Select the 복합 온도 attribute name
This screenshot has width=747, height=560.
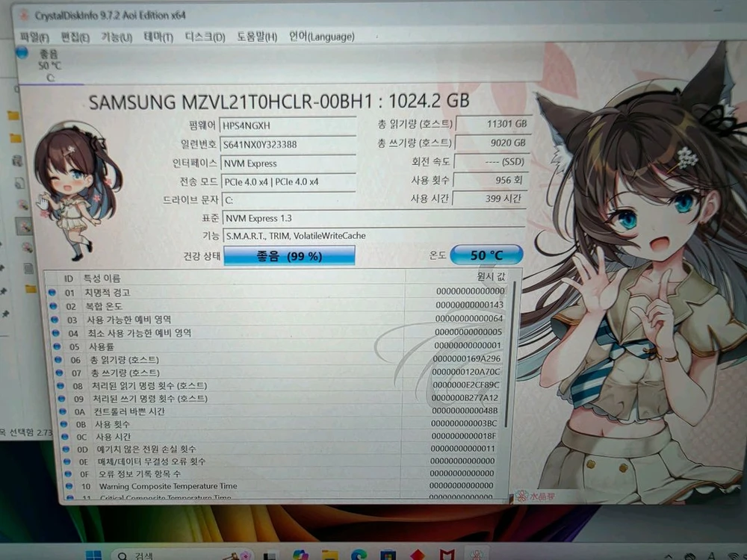(104, 306)
